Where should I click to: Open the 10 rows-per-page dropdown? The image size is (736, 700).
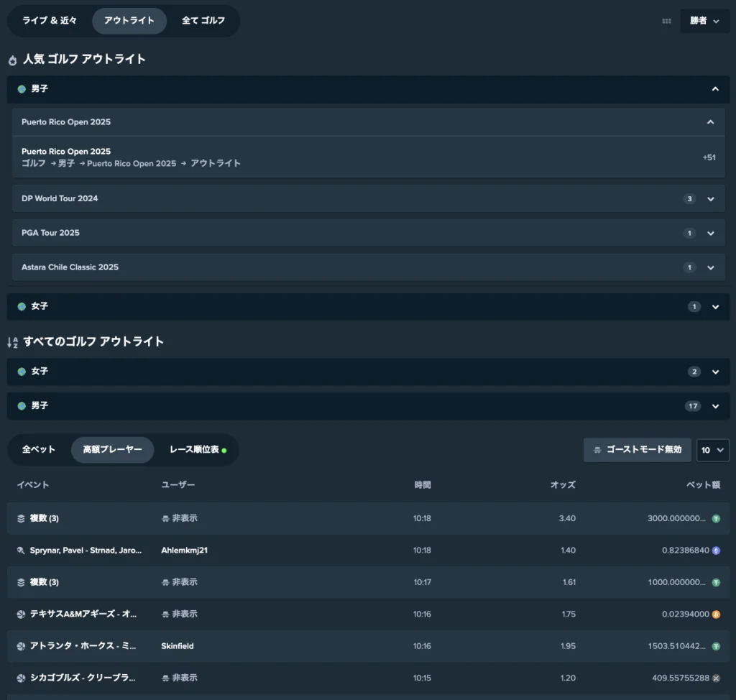712,451
